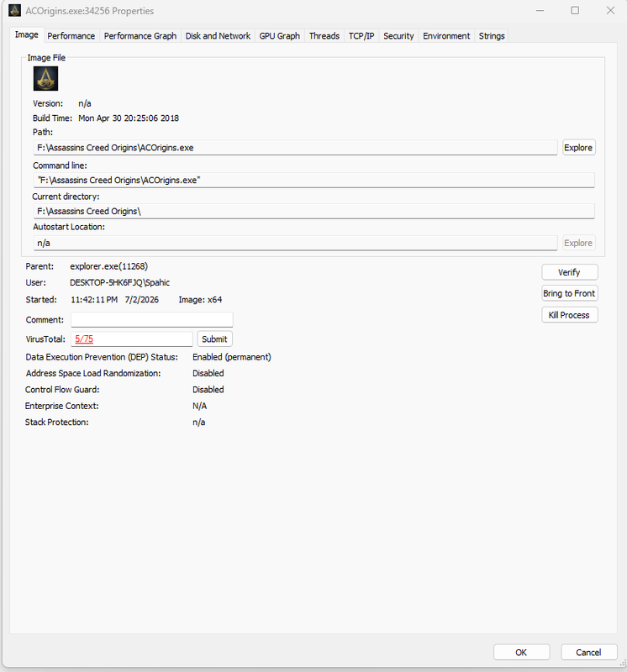This screenshot has height=672, width=627.
Task: Open the TCP/IP tab
Action: (361, 36)
